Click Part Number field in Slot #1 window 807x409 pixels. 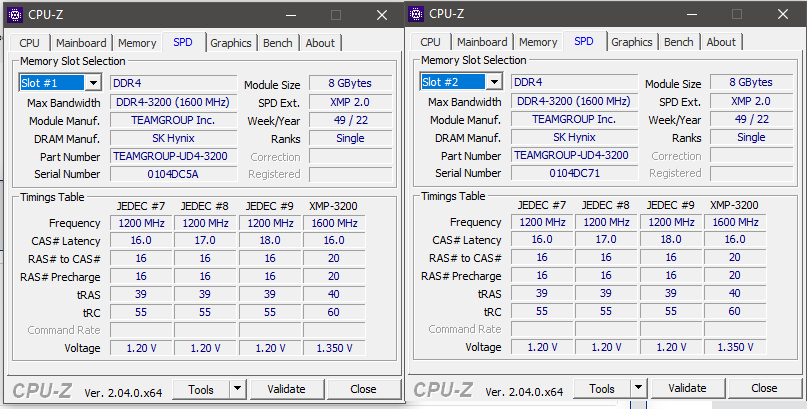[x=173, y=156]
